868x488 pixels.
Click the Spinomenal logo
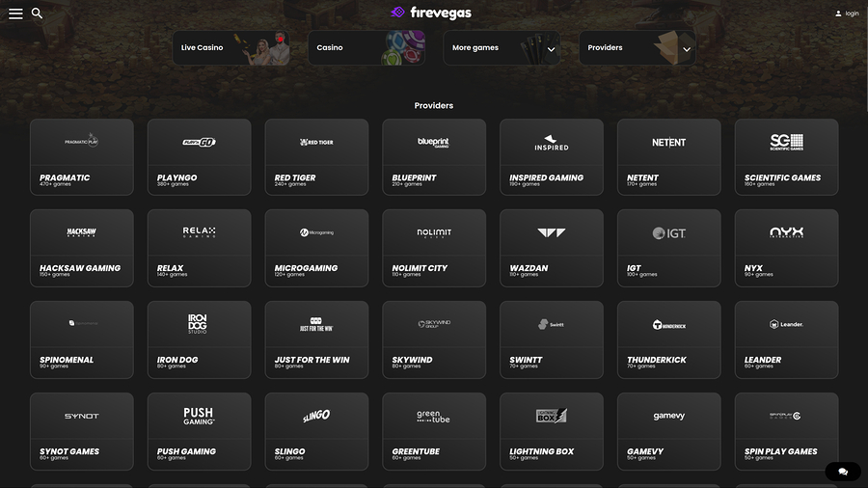pos(83,323)
